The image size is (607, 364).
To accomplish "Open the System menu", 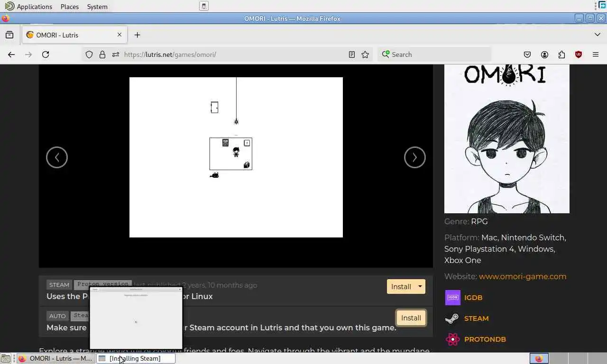I will [x=97, y=7].
